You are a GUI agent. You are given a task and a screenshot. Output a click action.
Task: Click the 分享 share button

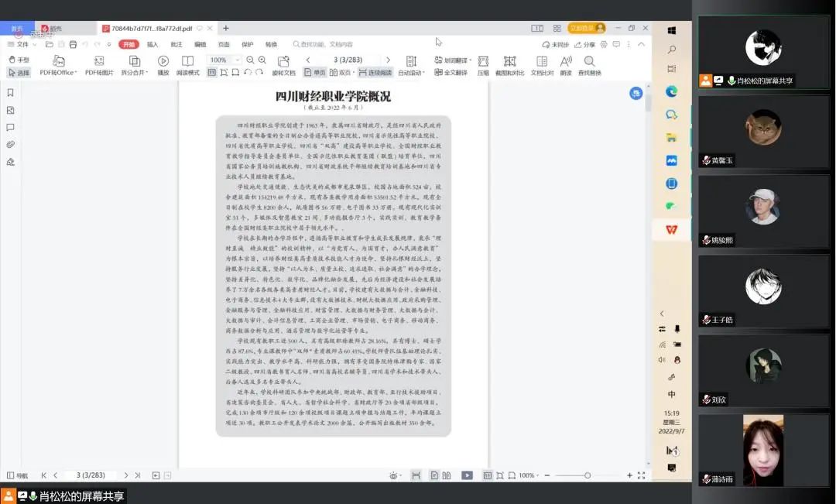pyautogui.click(x=585, y=44)
